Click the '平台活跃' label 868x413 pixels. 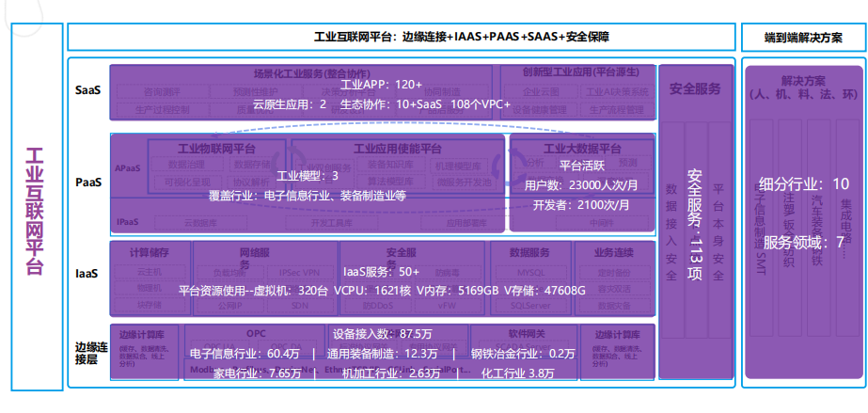581,166
